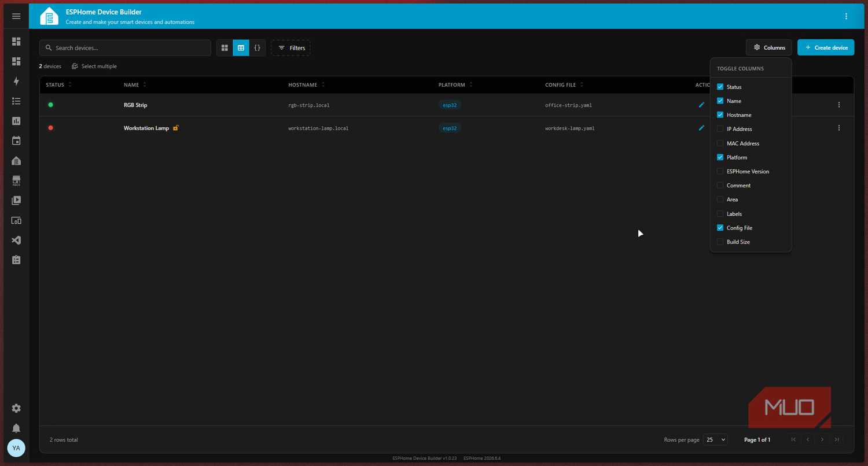Viewport: 868px width, 466px height.
Task: Open the History bar chart sidebar icon
Action: (16, 121)
